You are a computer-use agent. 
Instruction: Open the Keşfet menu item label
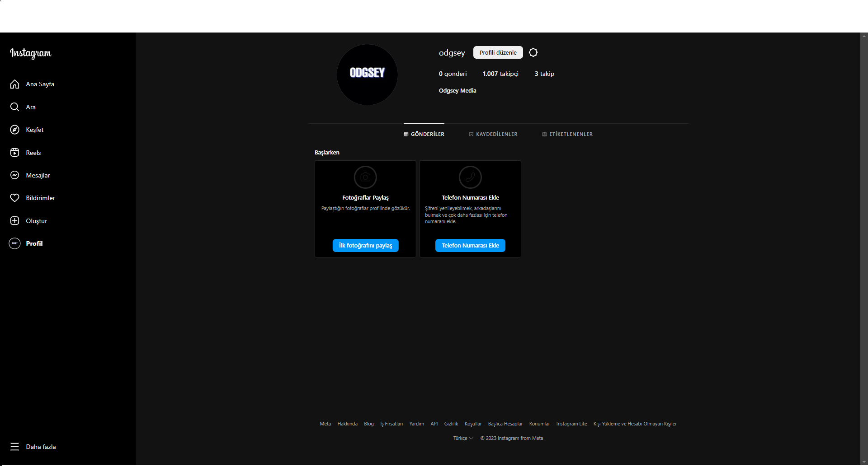click(x=35, y=130)
